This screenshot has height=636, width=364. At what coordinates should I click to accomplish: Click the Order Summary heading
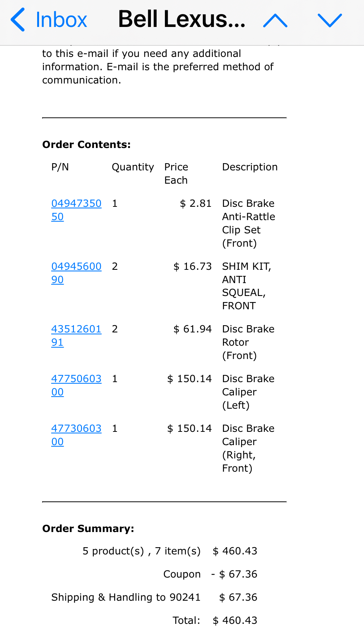click(x=88, y=529)
